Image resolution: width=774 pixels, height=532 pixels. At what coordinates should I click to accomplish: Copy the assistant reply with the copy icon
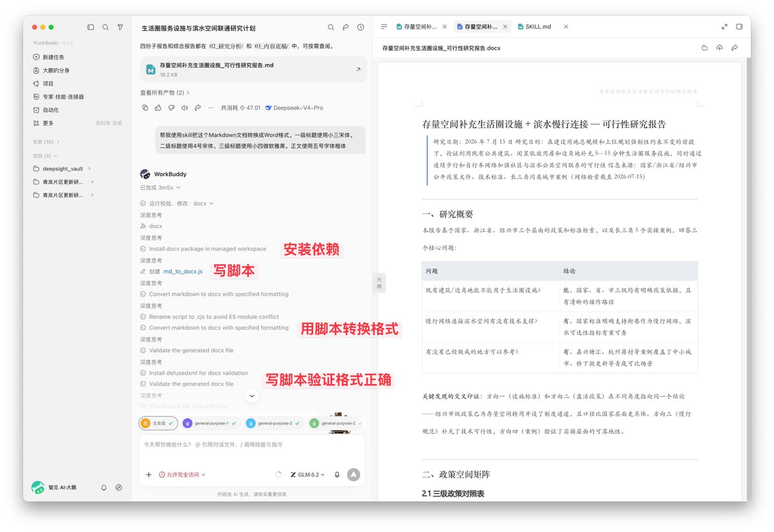tap(144, 108)
